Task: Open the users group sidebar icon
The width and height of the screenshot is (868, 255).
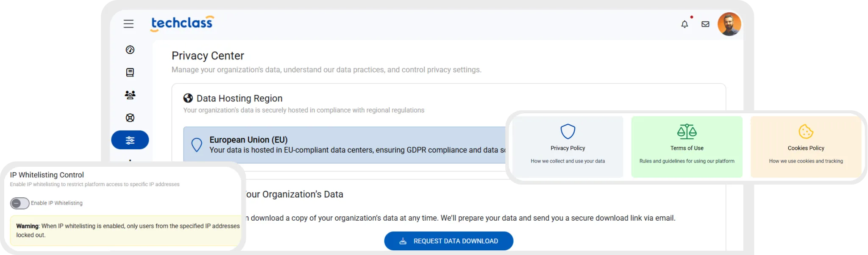Action: pos(130,95)
